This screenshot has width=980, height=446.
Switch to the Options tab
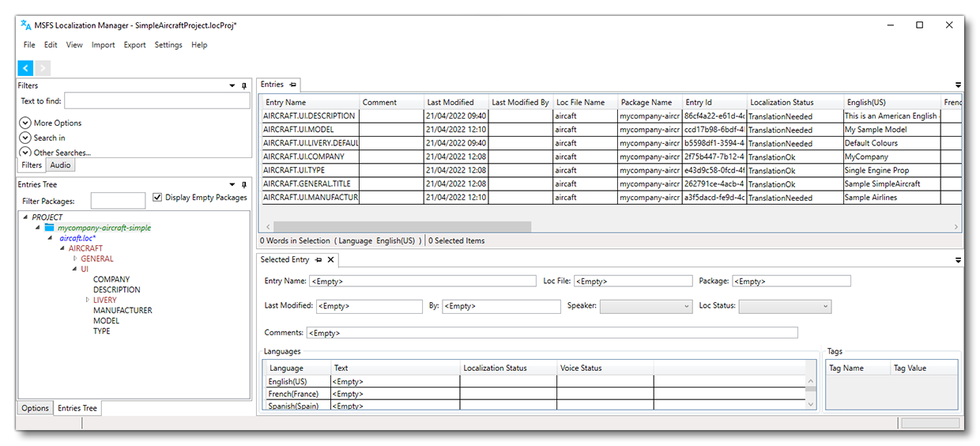click(35, 408)
